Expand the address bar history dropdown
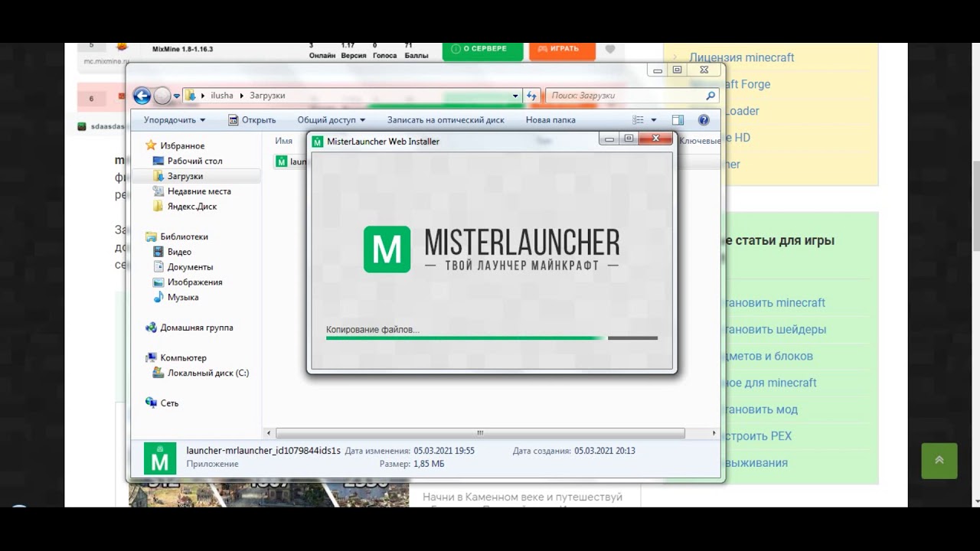The width and height of the screenshot is (980, 551). point(515,96)
